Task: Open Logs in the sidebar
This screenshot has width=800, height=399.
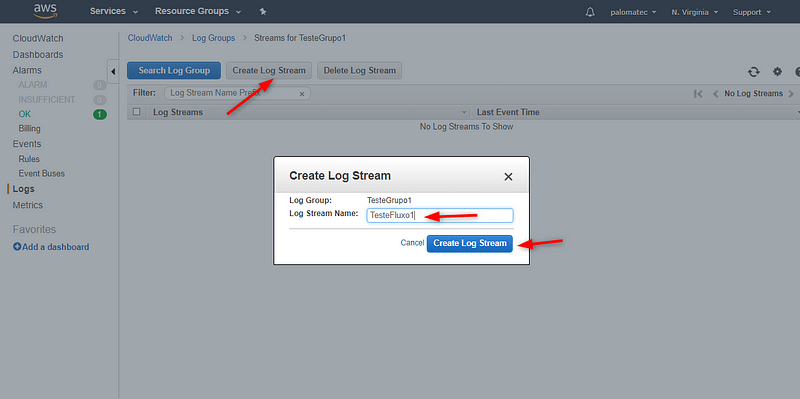Action: 23,189
